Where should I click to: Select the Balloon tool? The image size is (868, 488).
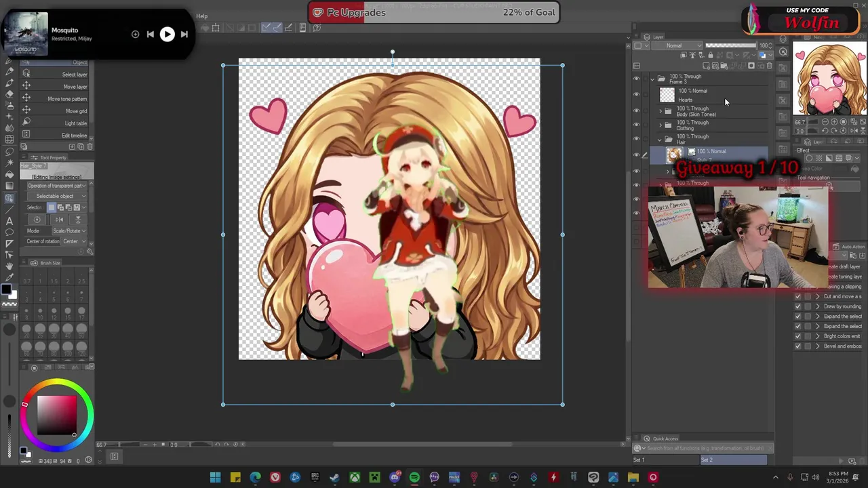[9, 232]
